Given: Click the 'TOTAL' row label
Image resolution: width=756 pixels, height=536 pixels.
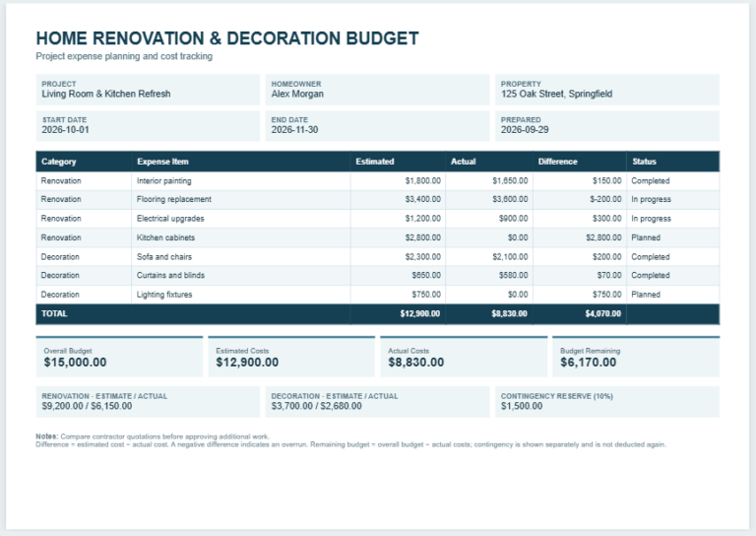Looking at the screenshot, I should pyautogui.click(x=54, y=314).
